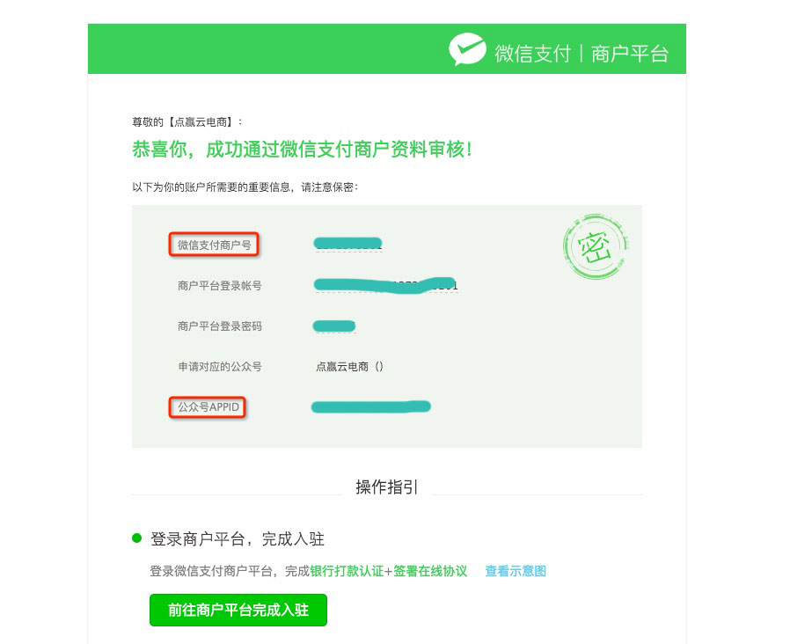
Task: Click the redacted APPID value
Action: click(x=370, y=407)
